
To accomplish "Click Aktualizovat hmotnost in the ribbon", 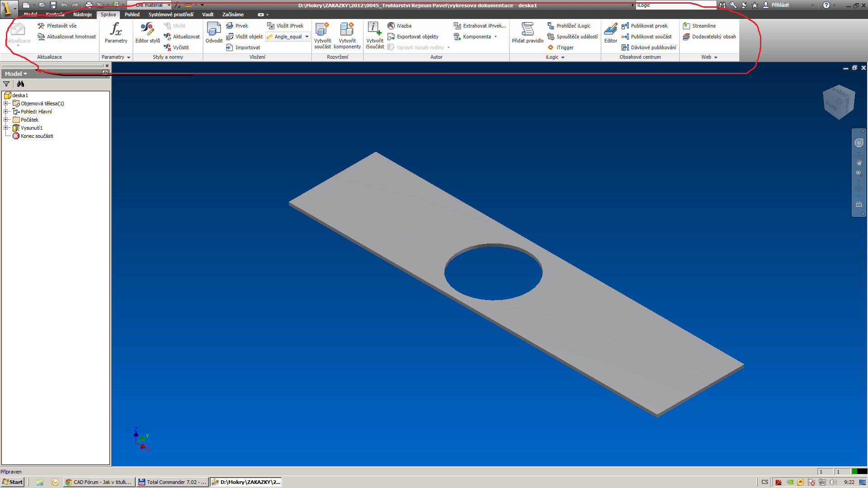I will (x=67, y=37).
